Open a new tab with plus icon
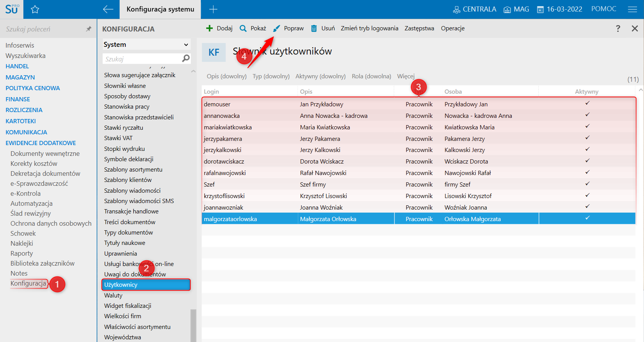Screen dimensions: 644x342 214,10
